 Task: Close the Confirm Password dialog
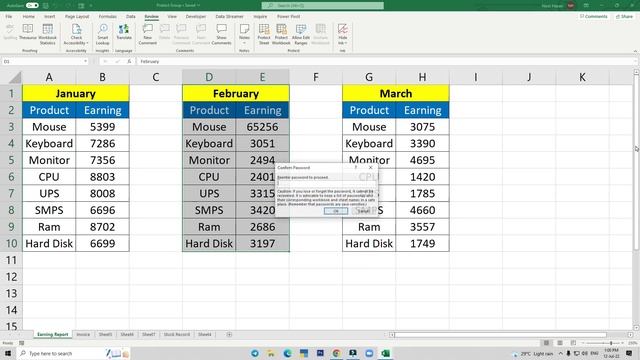pyautogui.click(x=371, y=167)
